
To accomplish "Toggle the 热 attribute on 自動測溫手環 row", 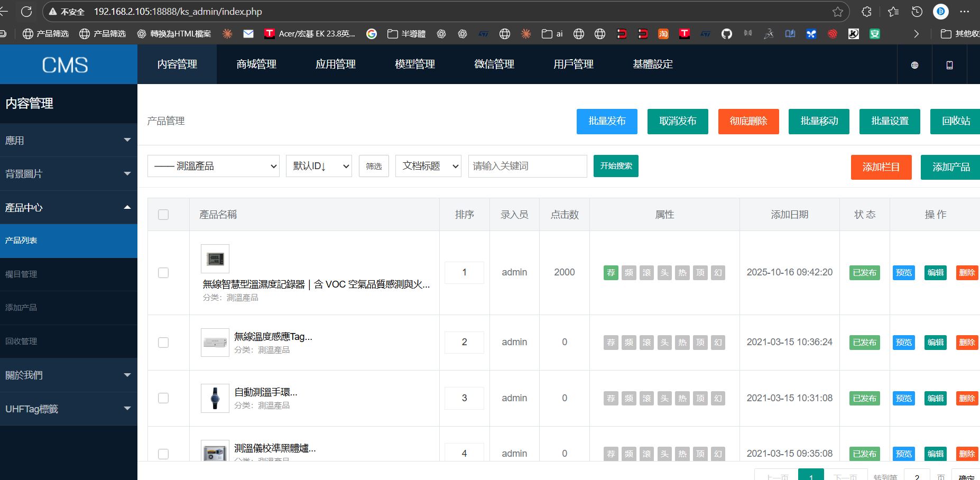I will click(682, 399).
